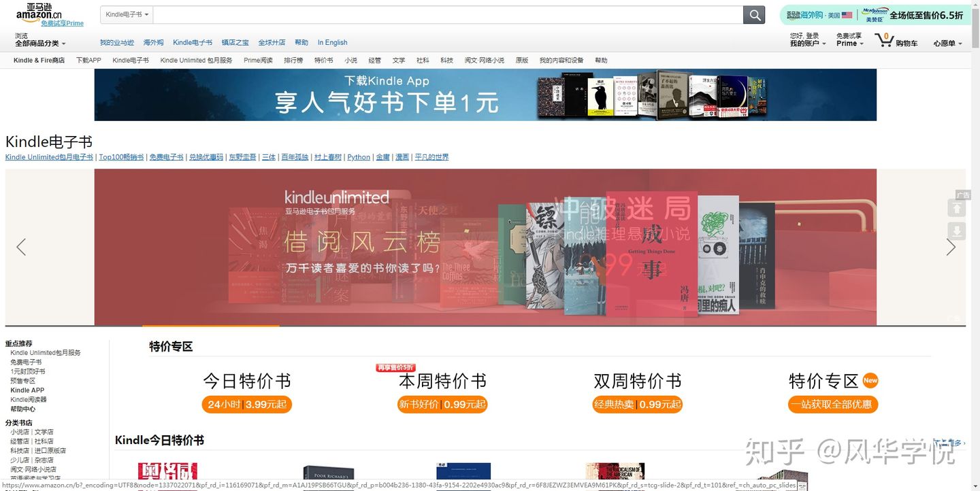Open 我的亚马逊 in the top navigation
The height and width of the screenshot is (491, 980).
pos(117,42)
